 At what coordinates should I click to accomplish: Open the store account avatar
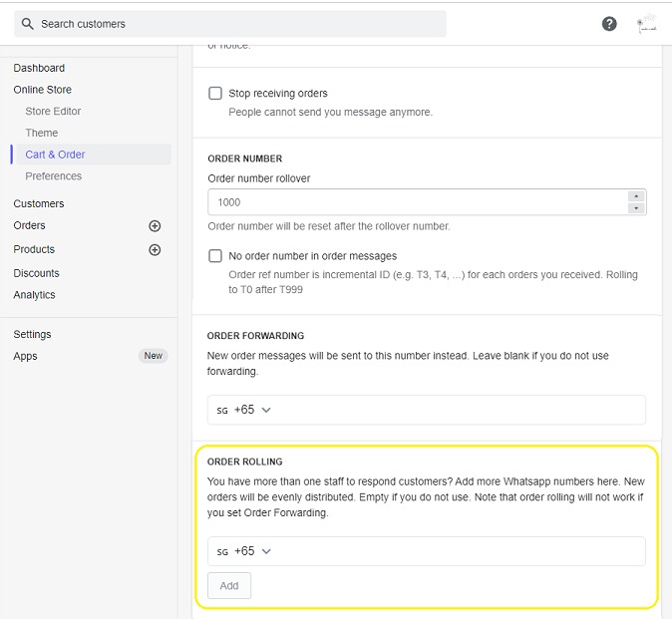[648, 24]
